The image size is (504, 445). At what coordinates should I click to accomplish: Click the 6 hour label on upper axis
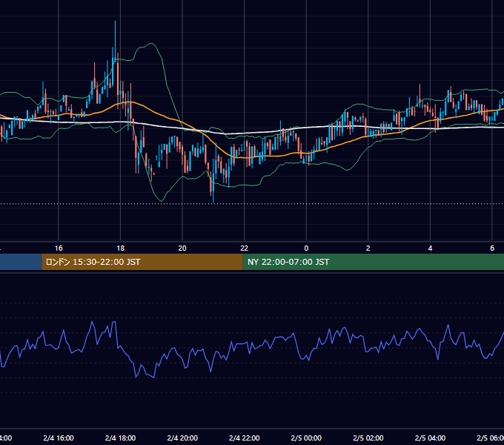point(492,248)
